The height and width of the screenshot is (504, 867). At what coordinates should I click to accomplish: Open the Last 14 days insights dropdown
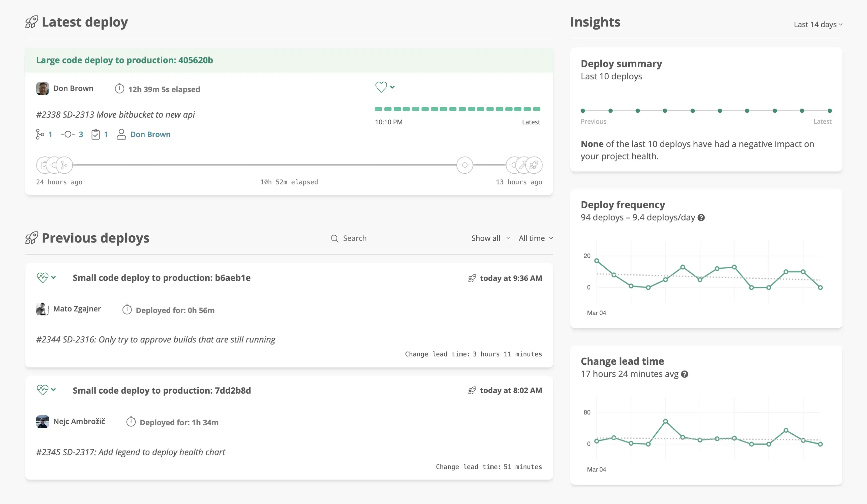pyautogui.click(x=818, y=24)
